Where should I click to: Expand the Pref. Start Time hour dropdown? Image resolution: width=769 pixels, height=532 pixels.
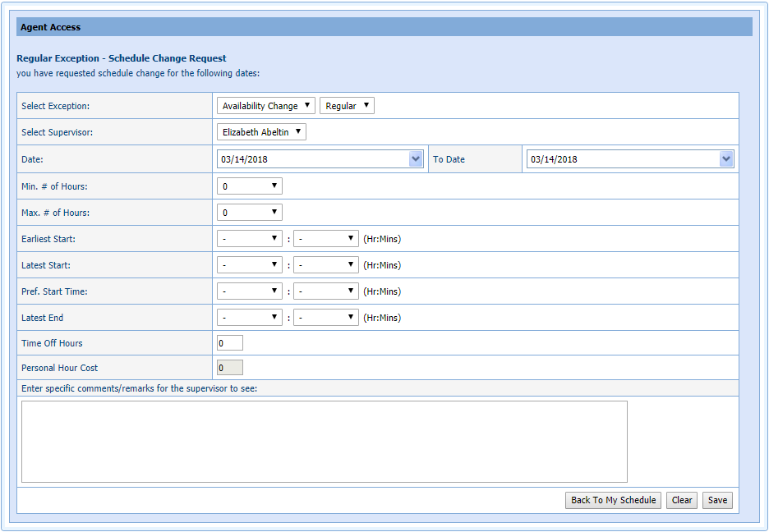pos(249,291)
